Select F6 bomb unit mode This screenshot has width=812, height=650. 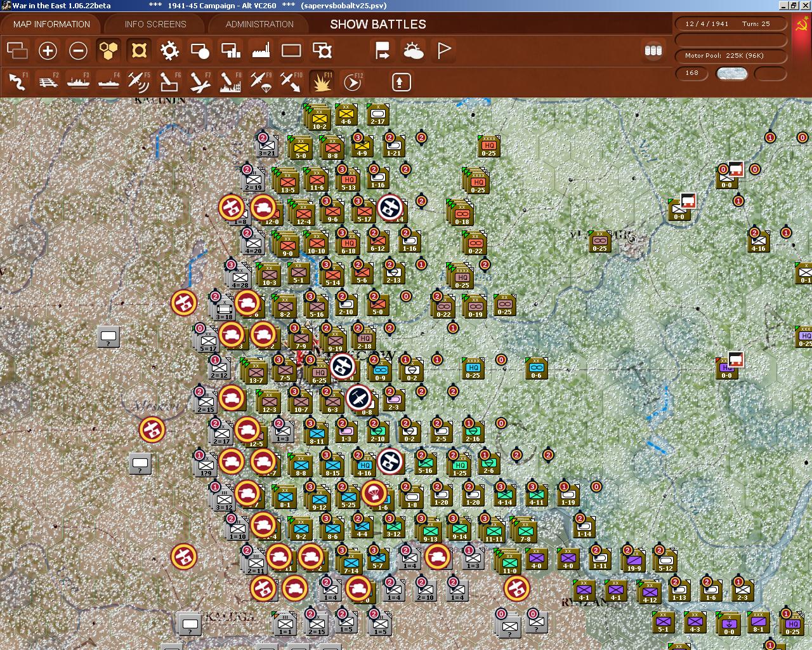click(169, 82)
